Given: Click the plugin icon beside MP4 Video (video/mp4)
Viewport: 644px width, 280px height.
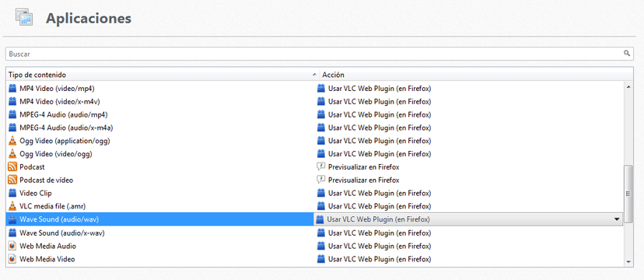Looking at the screenshot, I should 12,88.
